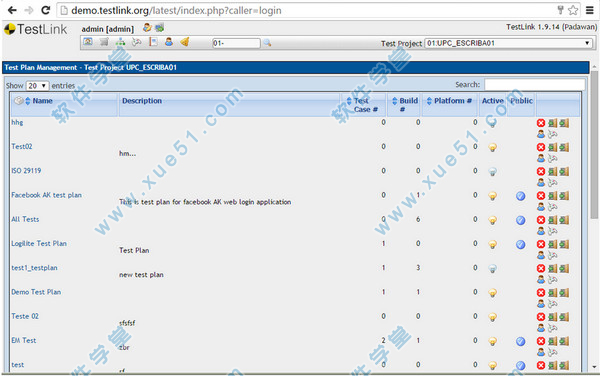Open the hhg test plan link
600x376 pixels.
(17, 122)
